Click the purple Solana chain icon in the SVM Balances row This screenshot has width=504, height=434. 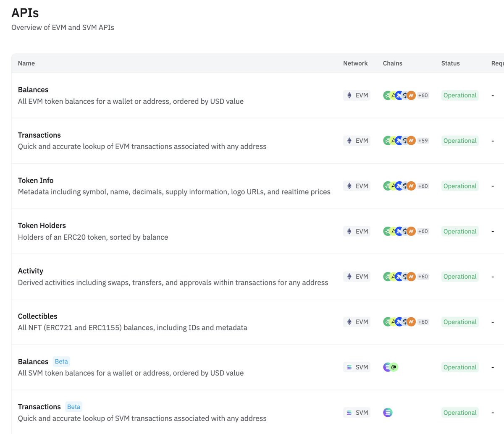click(x=387, y=367)
